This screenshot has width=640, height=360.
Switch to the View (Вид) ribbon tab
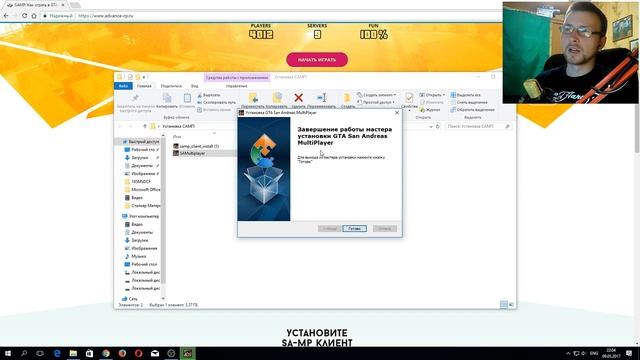[x=195, y=86]
